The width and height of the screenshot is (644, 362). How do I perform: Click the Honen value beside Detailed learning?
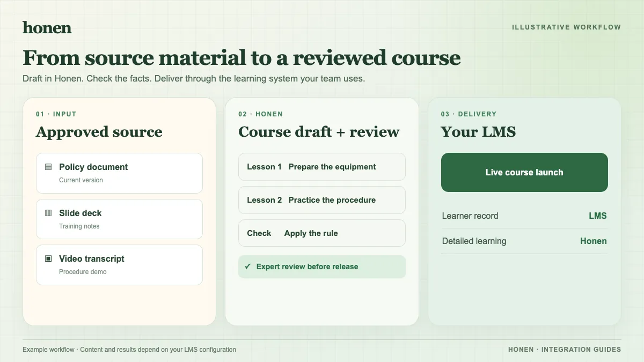(594, 241)
